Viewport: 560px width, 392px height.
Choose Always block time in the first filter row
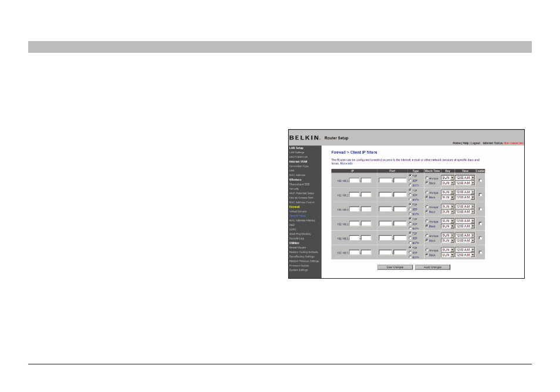pyautogui.click(x=427, y=178)
